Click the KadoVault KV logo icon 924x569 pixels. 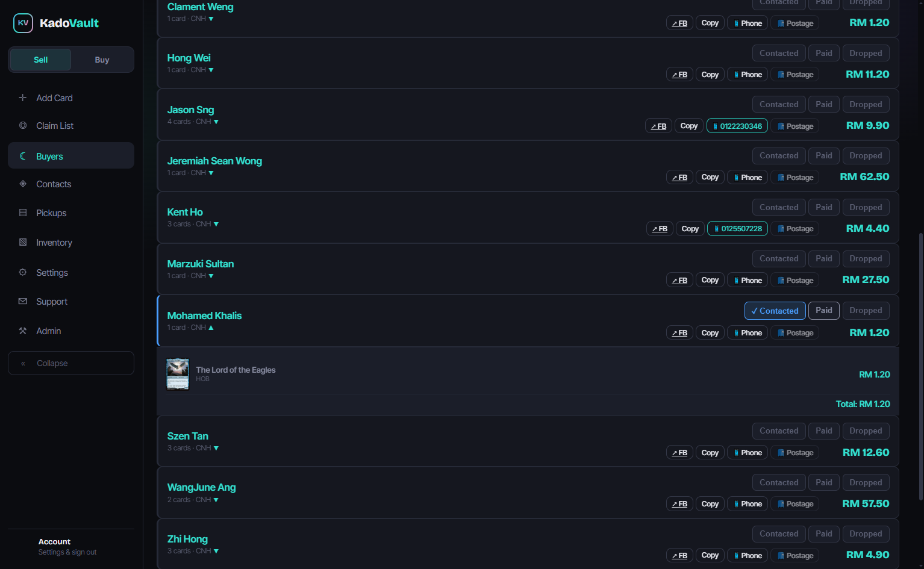[23, 23]
